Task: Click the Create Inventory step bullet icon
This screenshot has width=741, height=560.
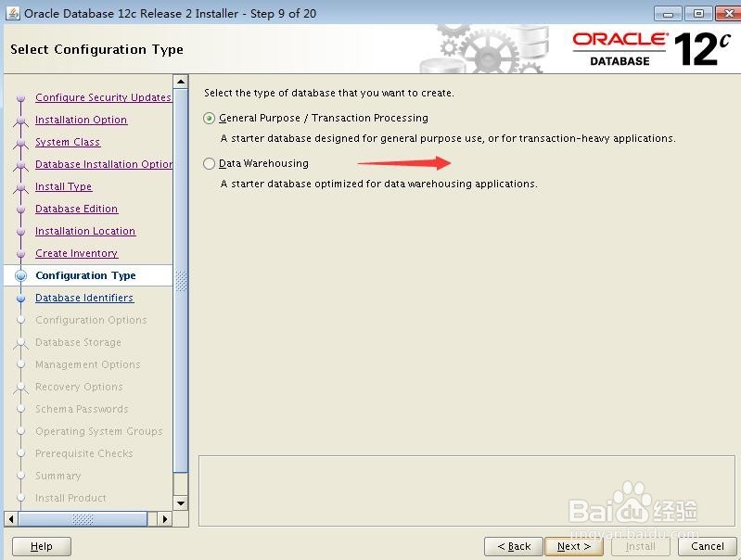Action: click(x=20, y=253)
